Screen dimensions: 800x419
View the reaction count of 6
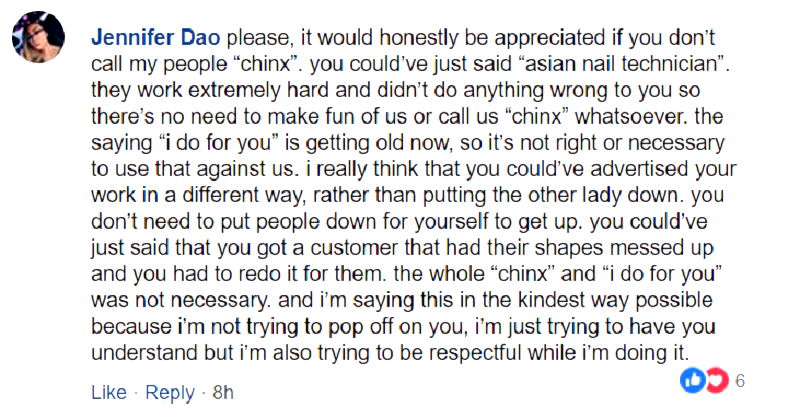pos(740,381)
